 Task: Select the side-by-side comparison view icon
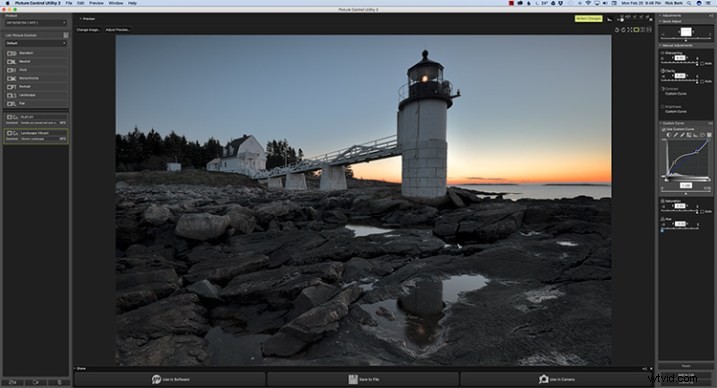coord(642,30)
